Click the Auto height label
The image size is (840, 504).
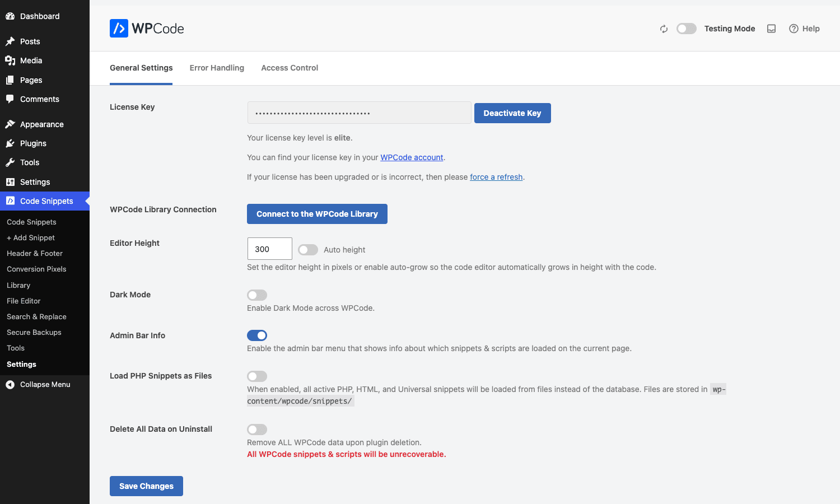pyautogui.click(x=344, y=250)
